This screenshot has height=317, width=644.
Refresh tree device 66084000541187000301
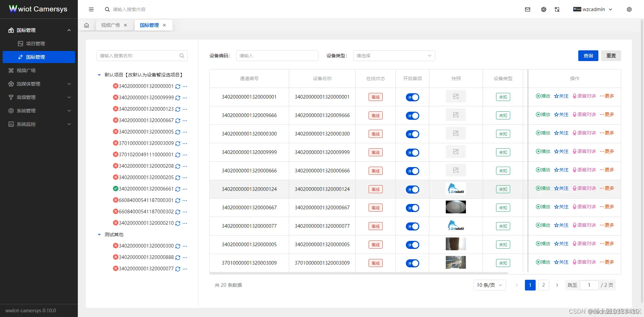click(x=178, y=201)
